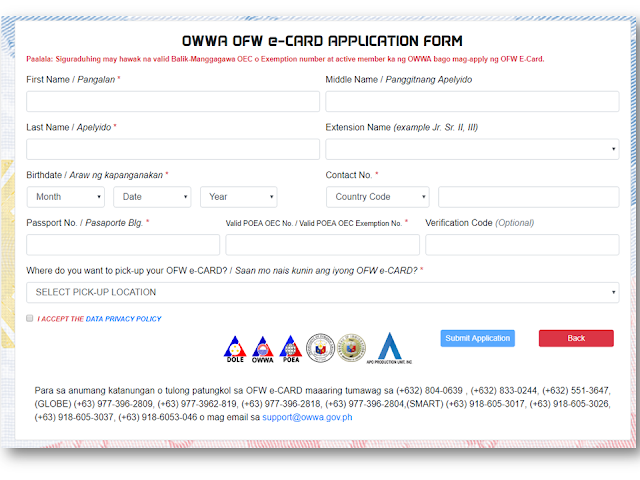Screen dimensions: 640x480
Task: Click the pick-up location question label
Action: [x=224, y=271]
